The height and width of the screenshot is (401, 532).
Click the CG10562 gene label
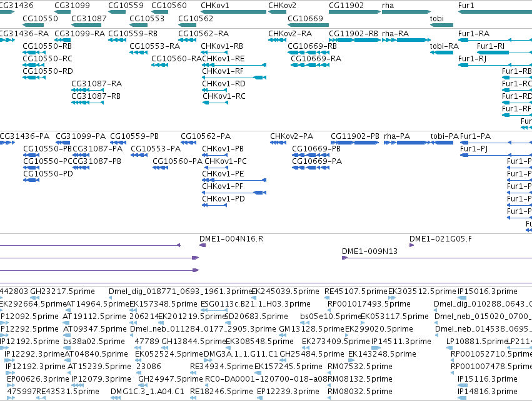point(196,18)
